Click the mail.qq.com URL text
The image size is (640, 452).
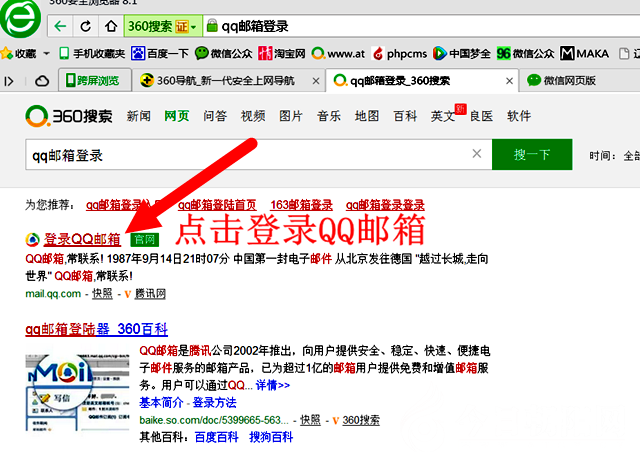pyautogui.click(x=53, y=294)
